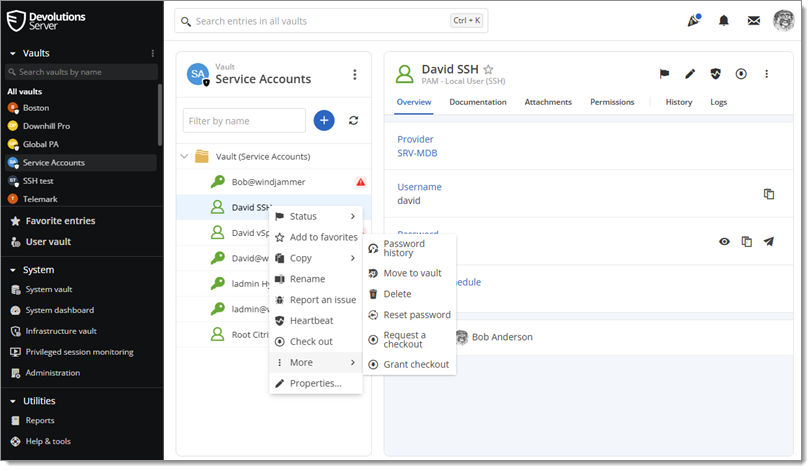812x471 pixels.
Task: Refresh the vault entry list
Action: (x=353, y=120)
